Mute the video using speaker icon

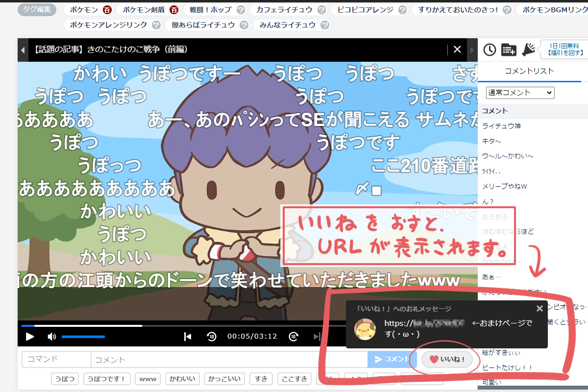(x=51, y=336)
